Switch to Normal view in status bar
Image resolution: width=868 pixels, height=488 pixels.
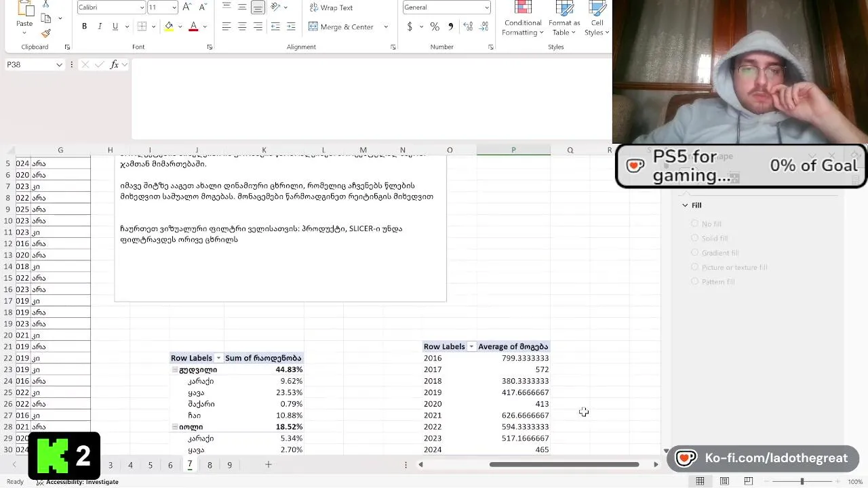(x=700, y=481)
